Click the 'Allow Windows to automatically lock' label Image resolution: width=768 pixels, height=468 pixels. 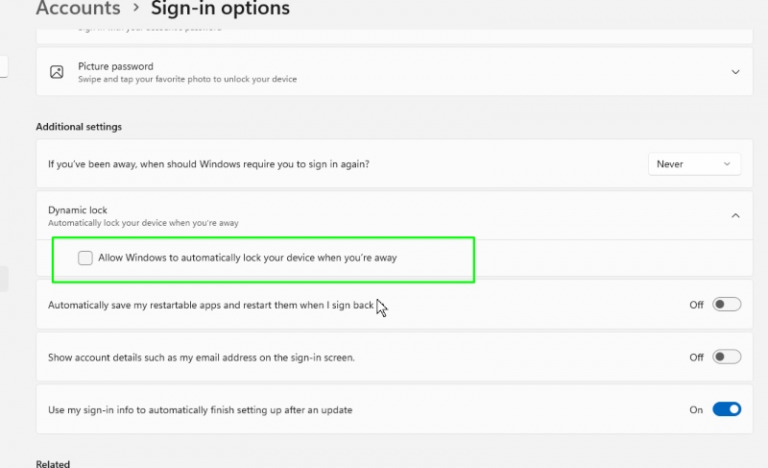(x=247, y=258)
